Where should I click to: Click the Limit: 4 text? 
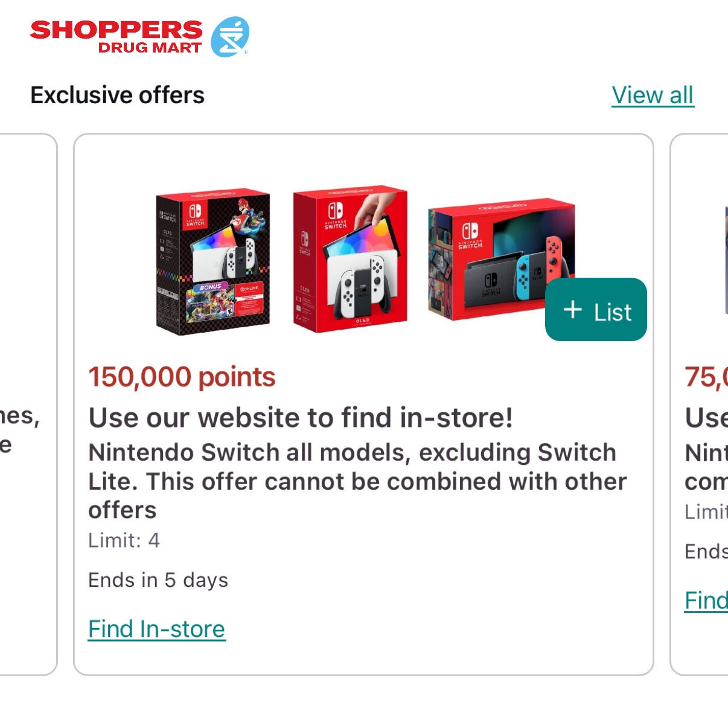pos(125,540)
